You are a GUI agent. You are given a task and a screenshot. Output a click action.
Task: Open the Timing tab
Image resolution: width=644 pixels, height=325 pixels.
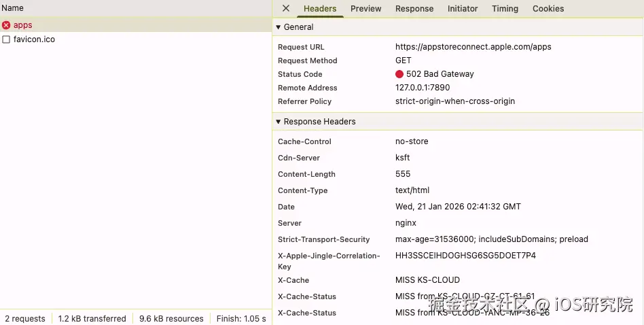coord(505,9)
